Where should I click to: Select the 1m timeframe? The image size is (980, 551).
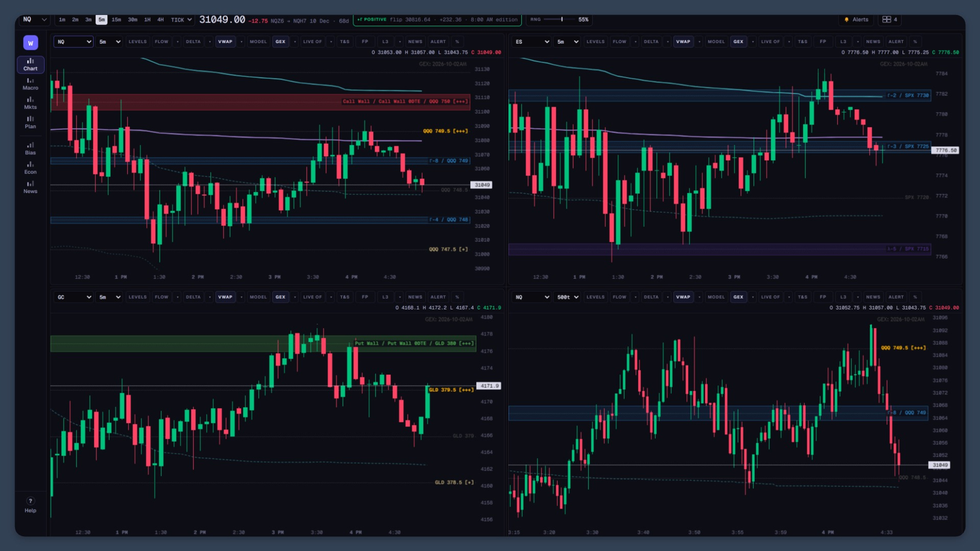coord(62,20)
